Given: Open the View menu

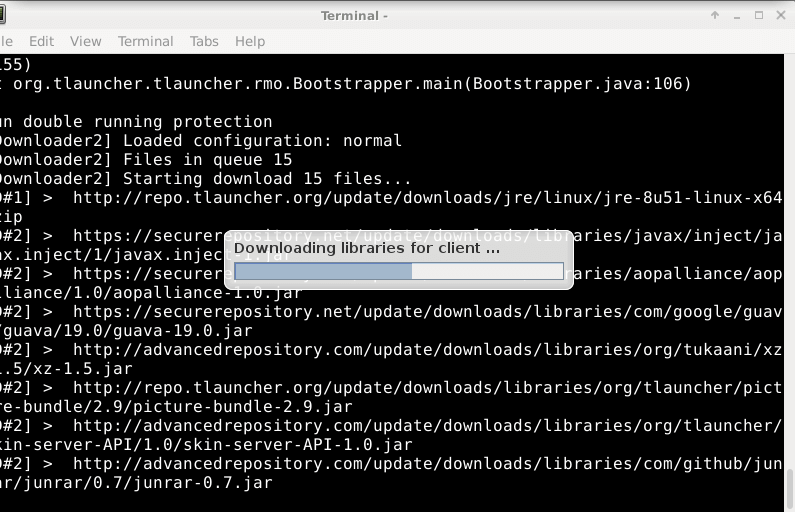Looking at the screenshot, I should (x=86, y=41).
